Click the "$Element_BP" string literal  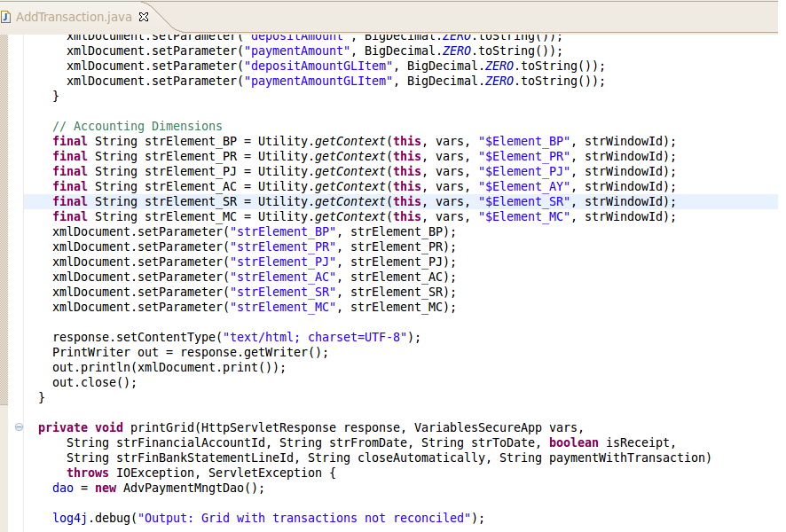523,141
